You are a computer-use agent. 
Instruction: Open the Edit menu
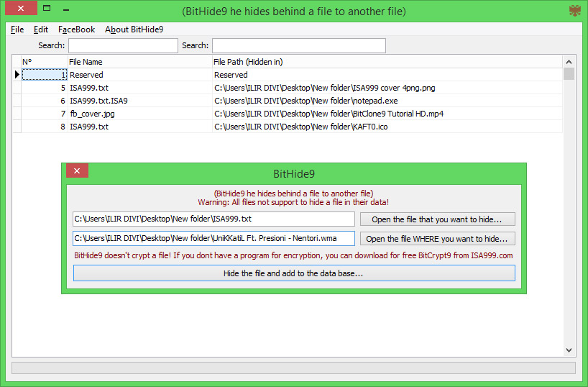[x=41, y=29]
